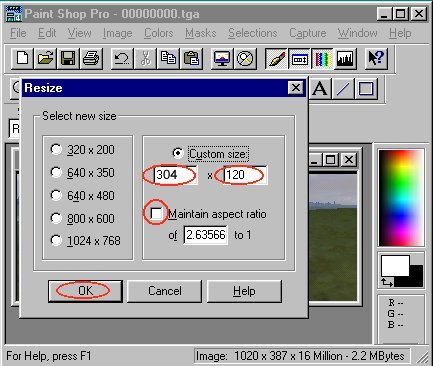Pick a color from the rainbow palette

[x=401, y=198]
